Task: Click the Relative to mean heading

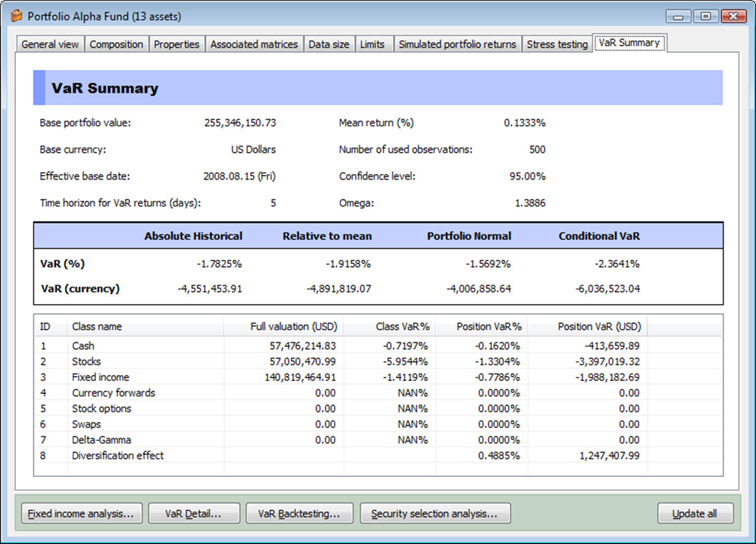Action: point(327,236)
